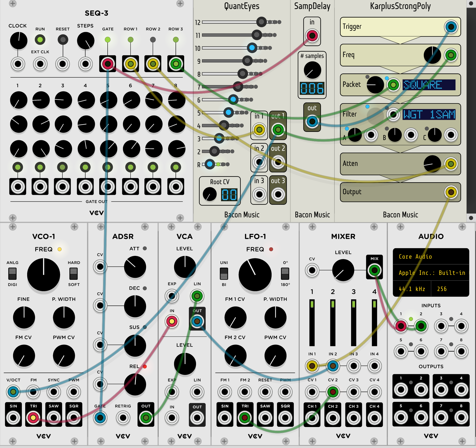Toggle the SEQ-3 step 4 gate button
This screenshot has width=476, height=448.
coord(85,167)
